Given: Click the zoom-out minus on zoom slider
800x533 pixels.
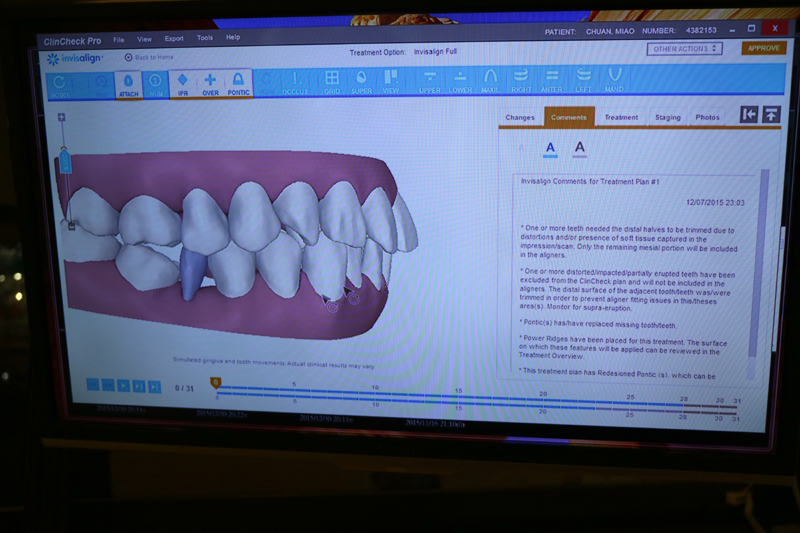Looking at the screenshot, I should point(72,226).
